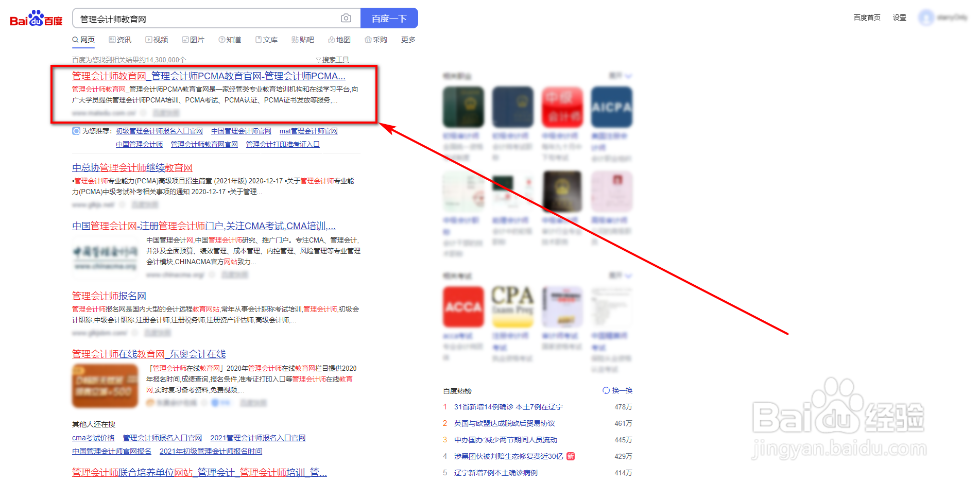
Task: Switch to the 视频 tab
Action: point(157,40)
